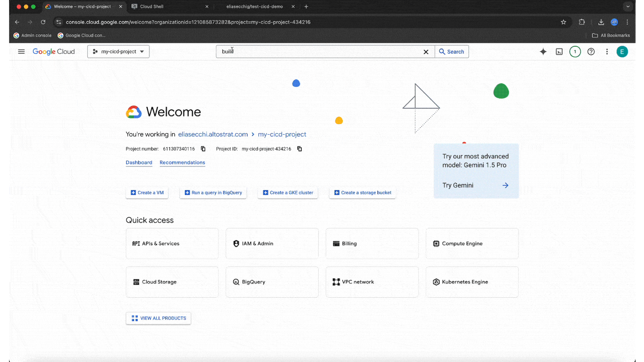644x362 pixels.
Task: Open the Kubernetes Engine quick access card
Action: pyautogui.click(x=472, y=282)
